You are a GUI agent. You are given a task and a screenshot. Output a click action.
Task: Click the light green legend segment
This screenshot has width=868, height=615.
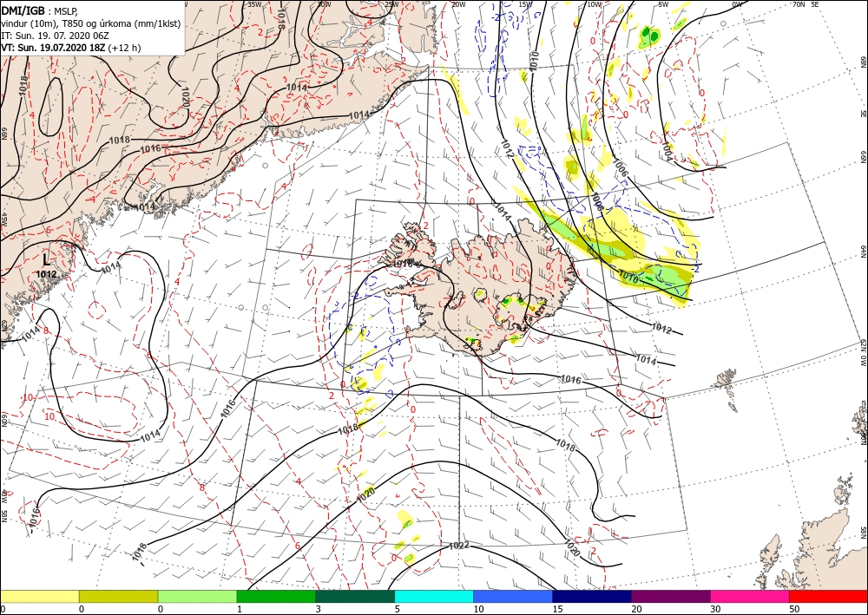tap(197, 597)
